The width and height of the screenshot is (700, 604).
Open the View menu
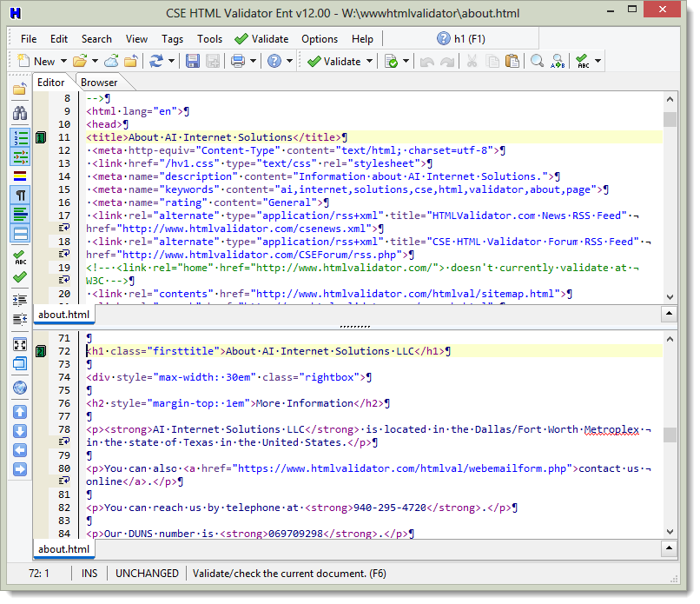click(136, 39)
